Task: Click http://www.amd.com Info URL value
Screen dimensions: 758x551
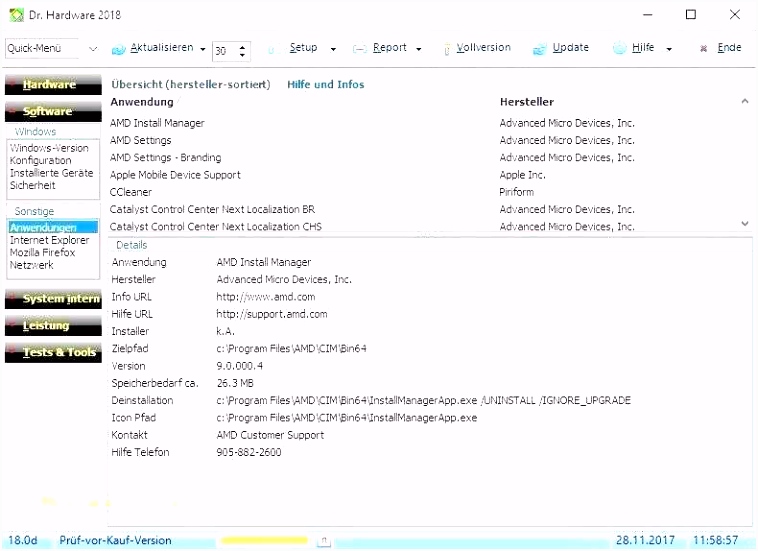Action: (266, 297)
